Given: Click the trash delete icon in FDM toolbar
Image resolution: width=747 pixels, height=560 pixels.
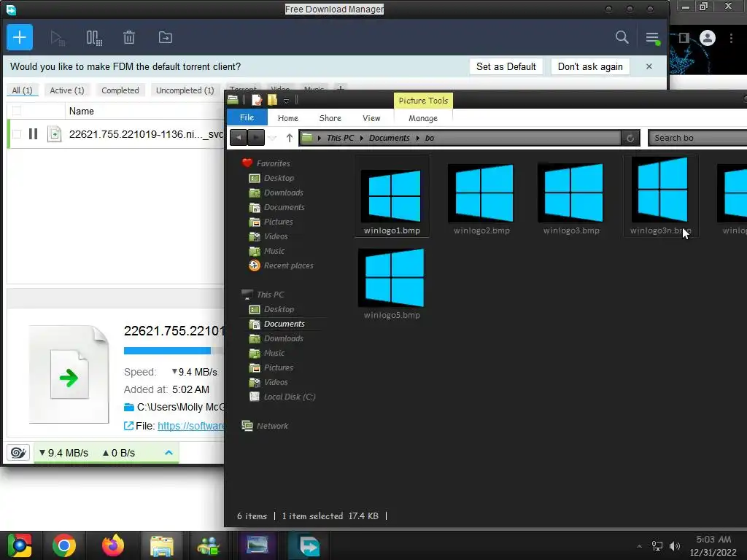Looking at the screenshot, I should point(129,37).
